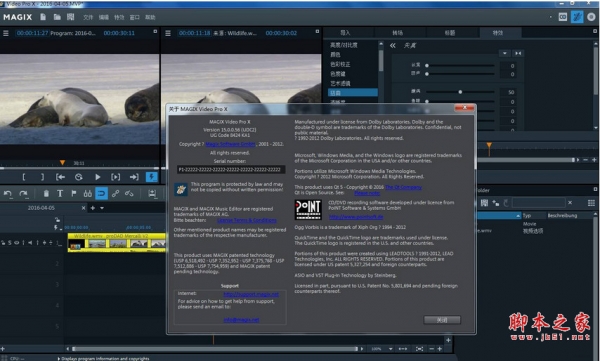Click info@magix.net email link
600x361 pixels.
[x=241, y=320]
